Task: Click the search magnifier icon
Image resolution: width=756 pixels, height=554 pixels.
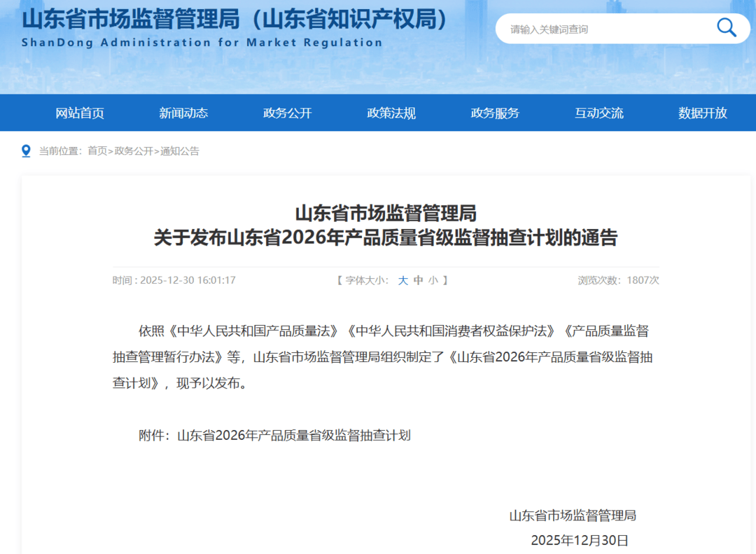Action: click(x=726, y=28)
